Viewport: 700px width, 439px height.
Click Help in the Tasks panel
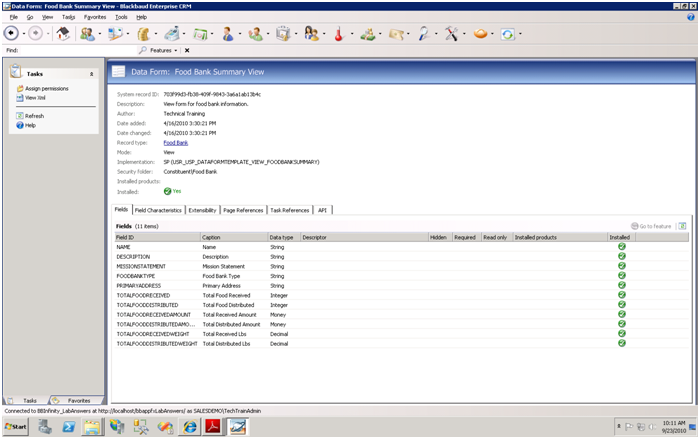tap(26, 125)
